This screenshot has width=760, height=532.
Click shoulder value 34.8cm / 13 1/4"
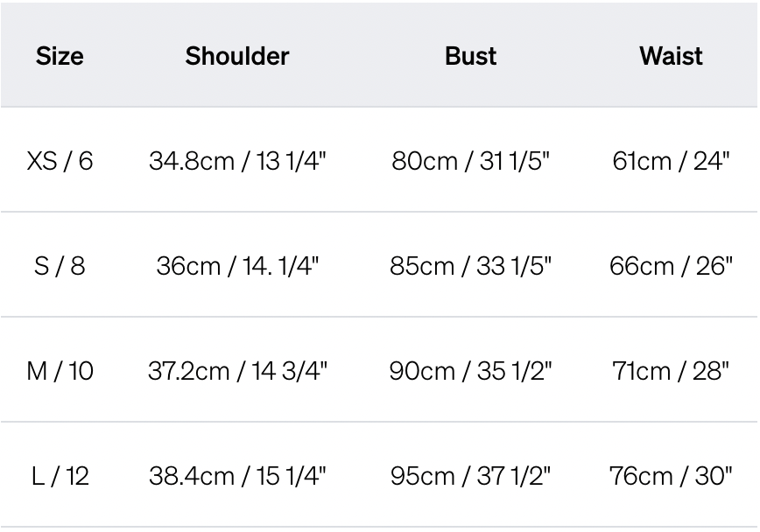(236, 161)
